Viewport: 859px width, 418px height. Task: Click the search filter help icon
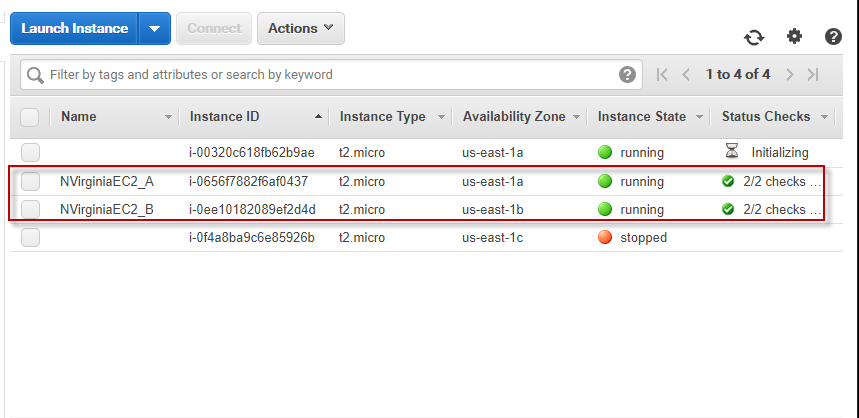tap(627, 74)
